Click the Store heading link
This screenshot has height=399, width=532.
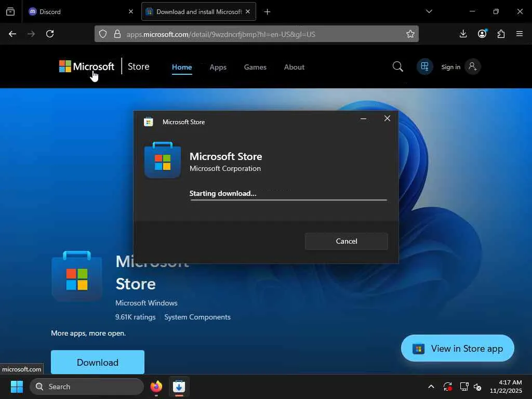[x=138, y=66]
